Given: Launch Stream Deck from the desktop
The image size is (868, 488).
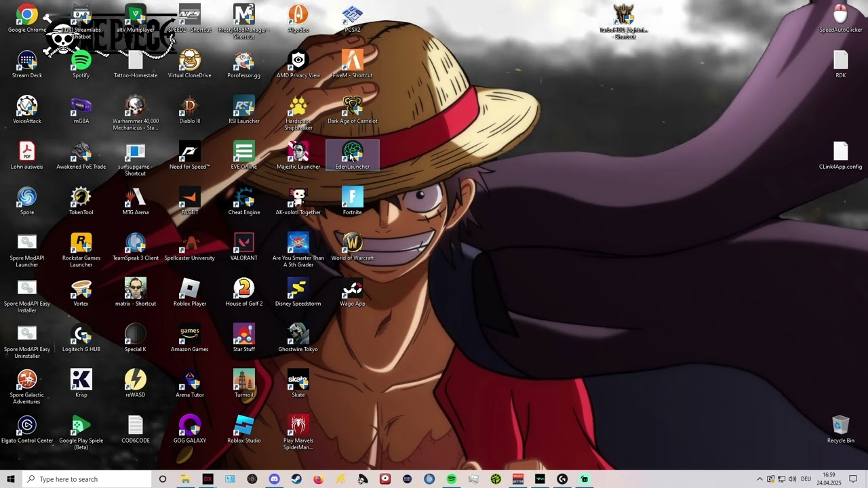Looking at the screenshot, I should [27, 64].
